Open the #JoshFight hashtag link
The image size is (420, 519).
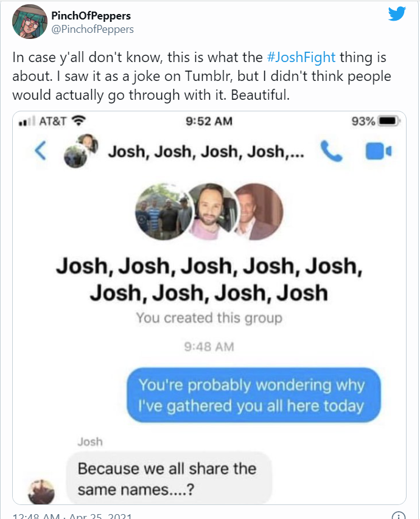pyautogui.click(x=301, y=58)
